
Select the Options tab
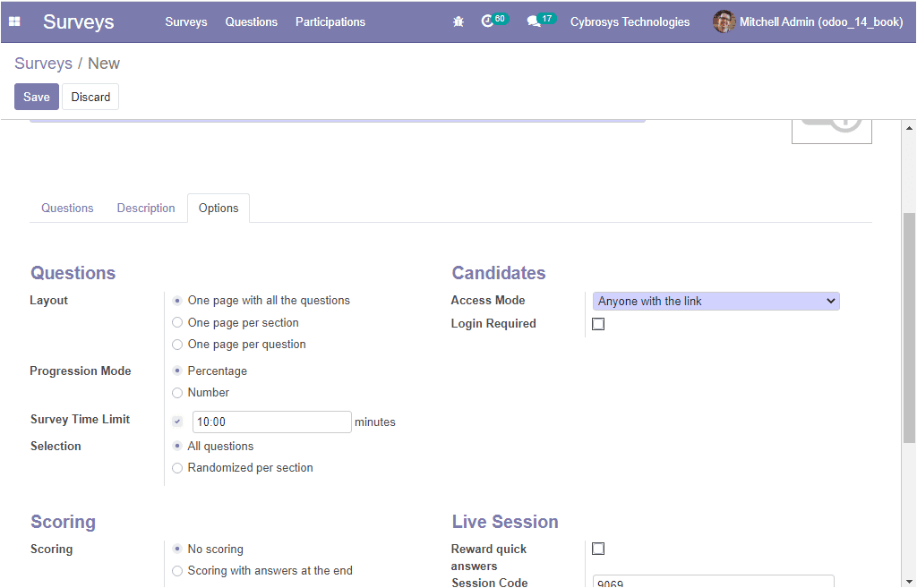(219, 208)
